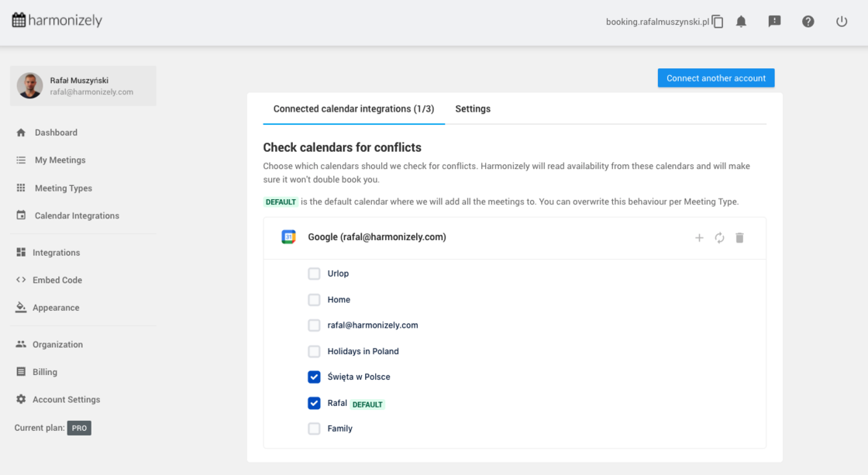Check the rafal@harmonizely.com calendar box
868x475 pixels.
[314, 325]
